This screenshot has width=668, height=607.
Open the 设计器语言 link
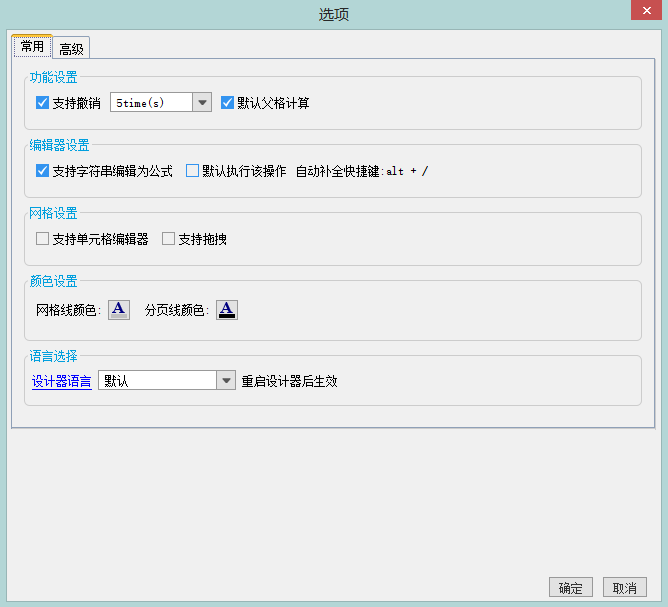62,381
